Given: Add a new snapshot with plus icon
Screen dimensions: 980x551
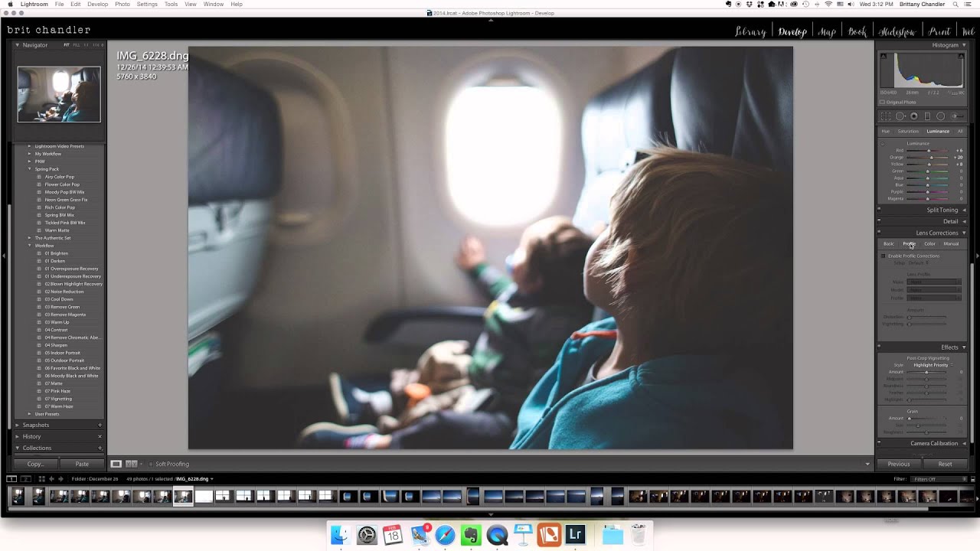Looking at the screenshot, I should (x=100, y=425).
